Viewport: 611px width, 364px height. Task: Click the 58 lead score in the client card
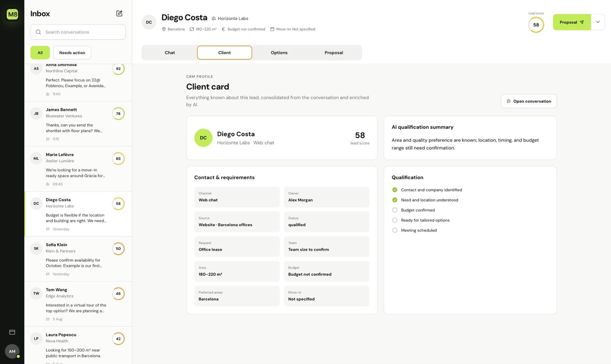pyautogui.click(x=360, y=135)
